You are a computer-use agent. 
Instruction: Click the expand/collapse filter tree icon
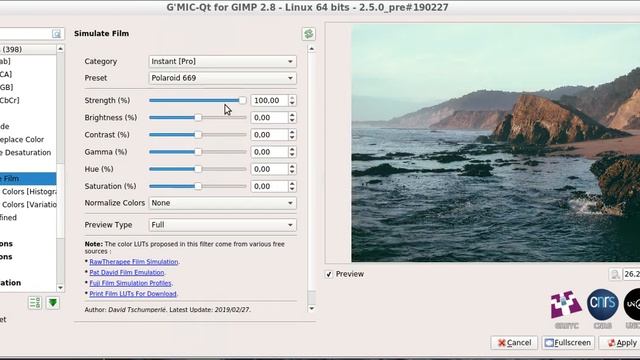(35, 303)
